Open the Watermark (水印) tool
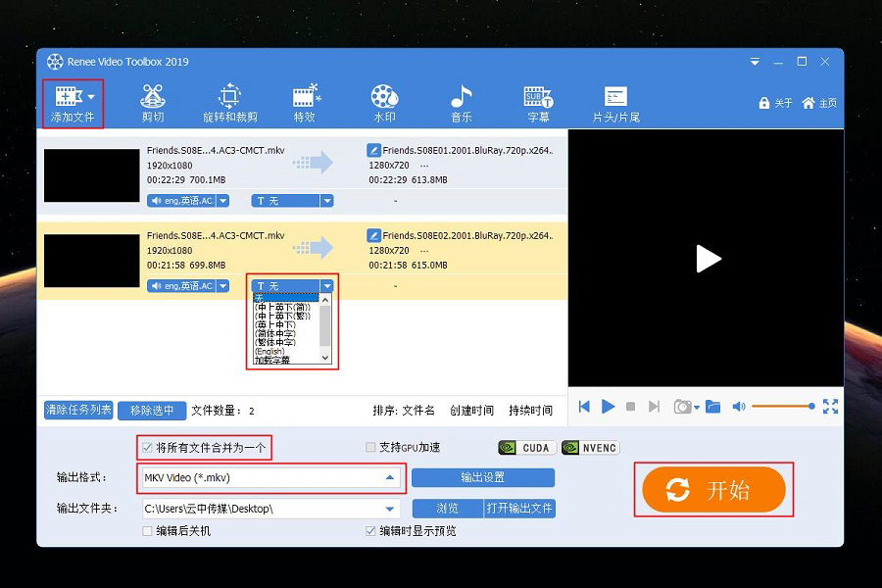 pos(384,103)
